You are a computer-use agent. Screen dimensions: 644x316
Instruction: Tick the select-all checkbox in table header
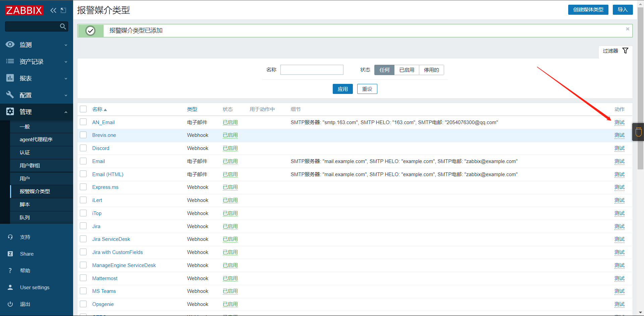click(x=83, y=109)
